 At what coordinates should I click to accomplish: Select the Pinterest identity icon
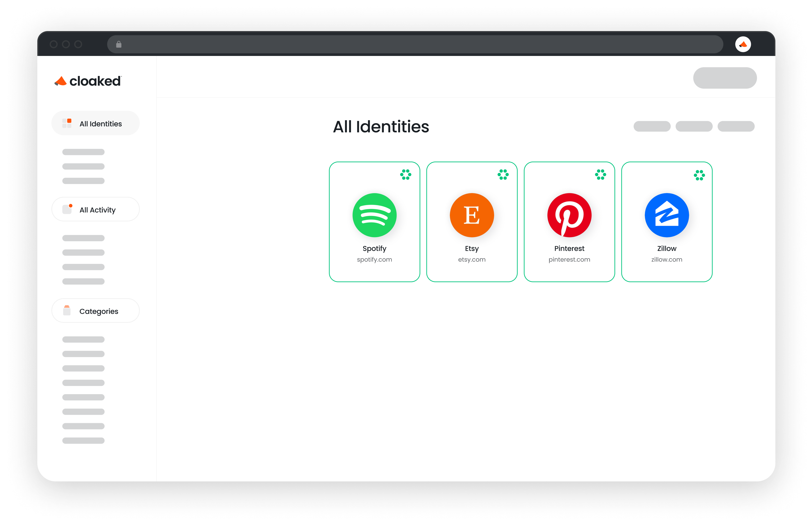pos(569,215)
